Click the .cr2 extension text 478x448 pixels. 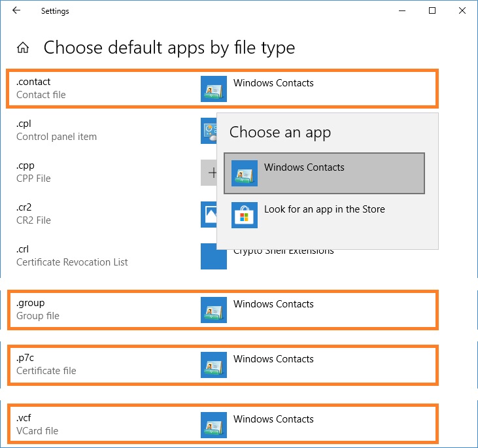(x=24, y=207)
